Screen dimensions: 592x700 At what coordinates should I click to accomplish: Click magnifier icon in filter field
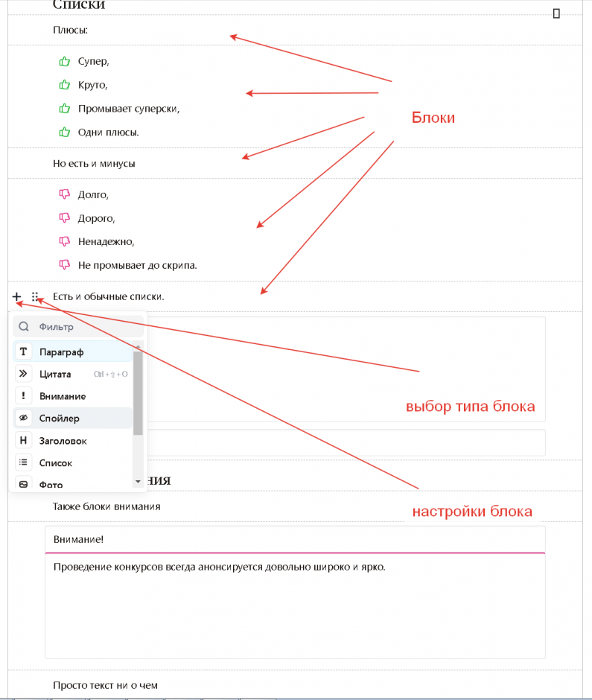tap(24, 327)
